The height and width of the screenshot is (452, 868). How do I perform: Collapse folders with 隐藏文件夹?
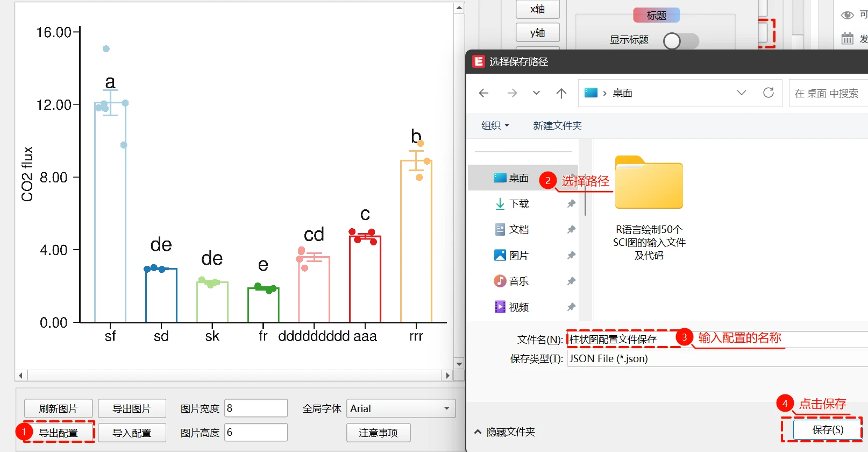pyautogui.click(x=504, y=432)
